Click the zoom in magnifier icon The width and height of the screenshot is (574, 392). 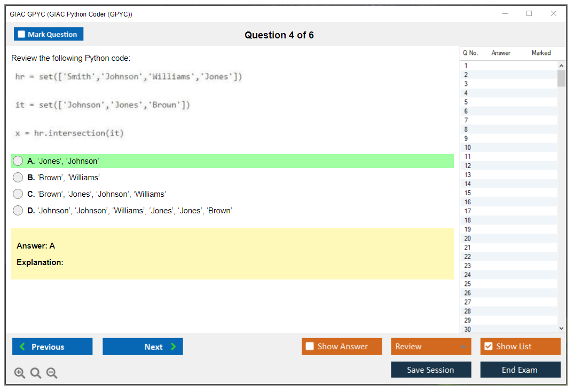(x=20, y=373)
